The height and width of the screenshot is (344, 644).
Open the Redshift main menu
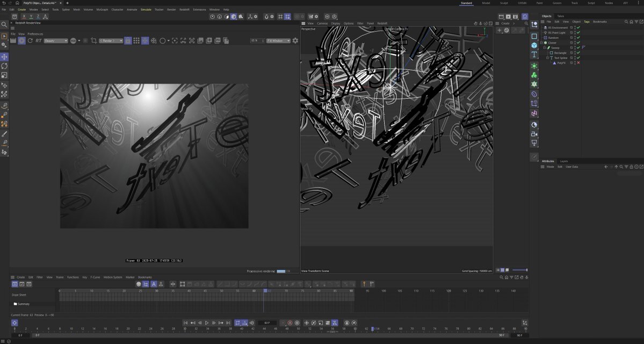click(184, 10)
